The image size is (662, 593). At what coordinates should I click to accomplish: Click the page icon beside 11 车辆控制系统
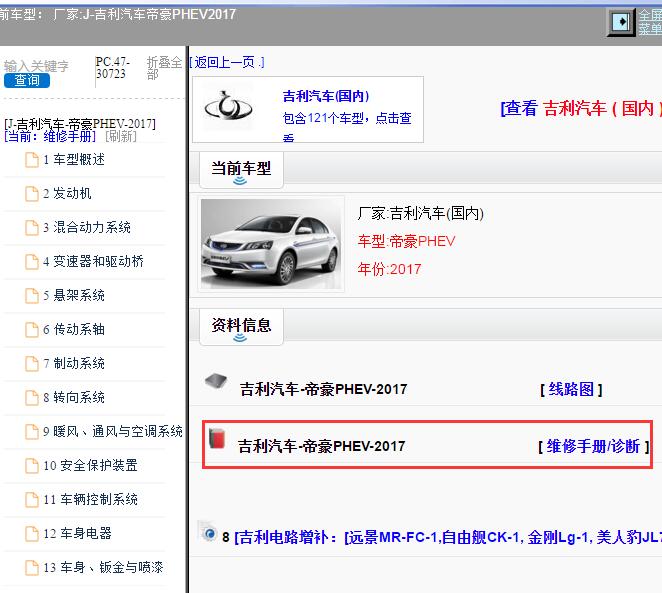pyautogui.click(x=32, y=500)
